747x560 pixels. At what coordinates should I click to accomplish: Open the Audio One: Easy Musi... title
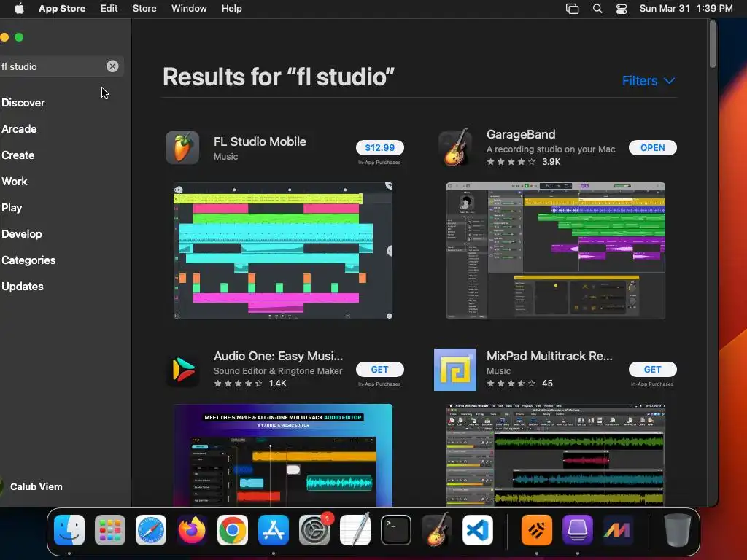pos(278,356)
